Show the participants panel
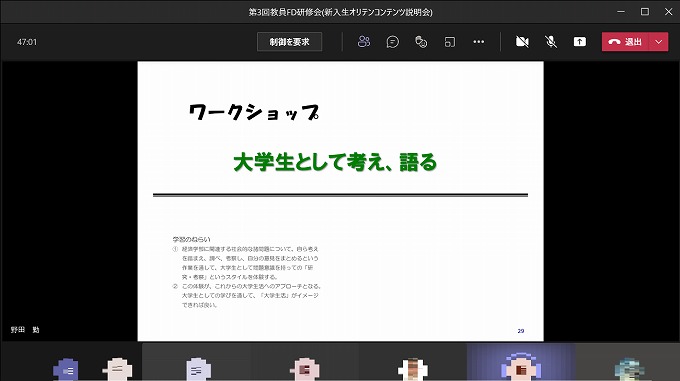The width and height of the screenshot is (680, 381). pos(364,42)
